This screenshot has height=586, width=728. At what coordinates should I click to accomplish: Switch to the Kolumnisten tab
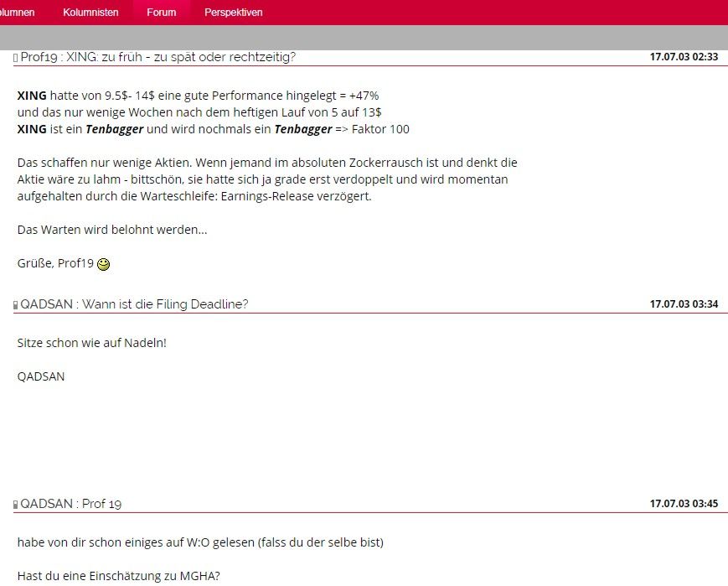click(x=90, y=13)
